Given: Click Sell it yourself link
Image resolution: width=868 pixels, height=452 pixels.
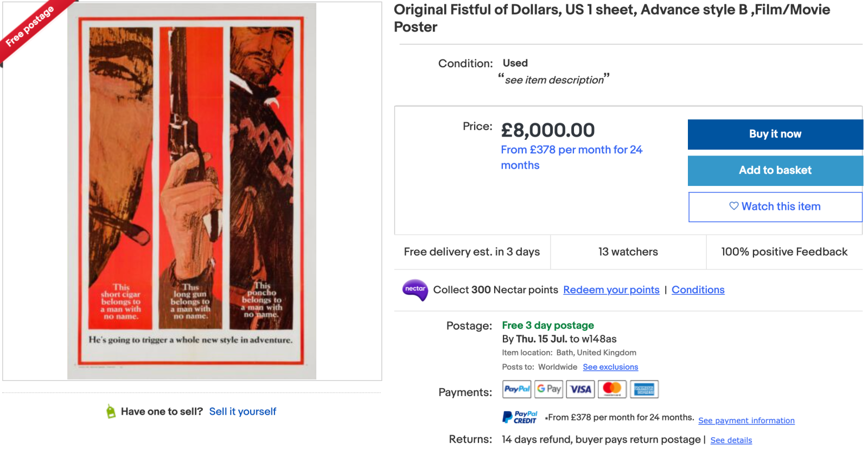Looking at the screenshot, I should click(242, 412).
